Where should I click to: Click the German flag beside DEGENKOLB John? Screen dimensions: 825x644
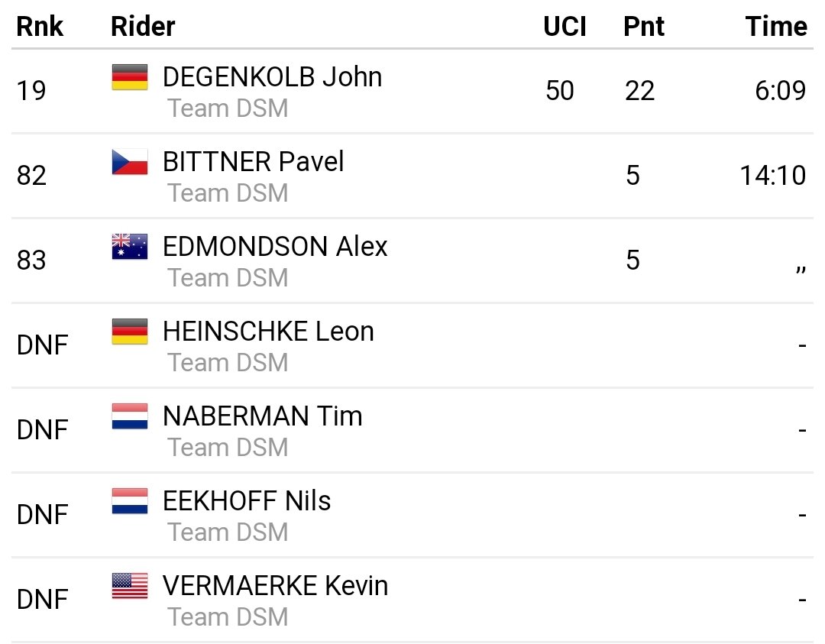130,77
